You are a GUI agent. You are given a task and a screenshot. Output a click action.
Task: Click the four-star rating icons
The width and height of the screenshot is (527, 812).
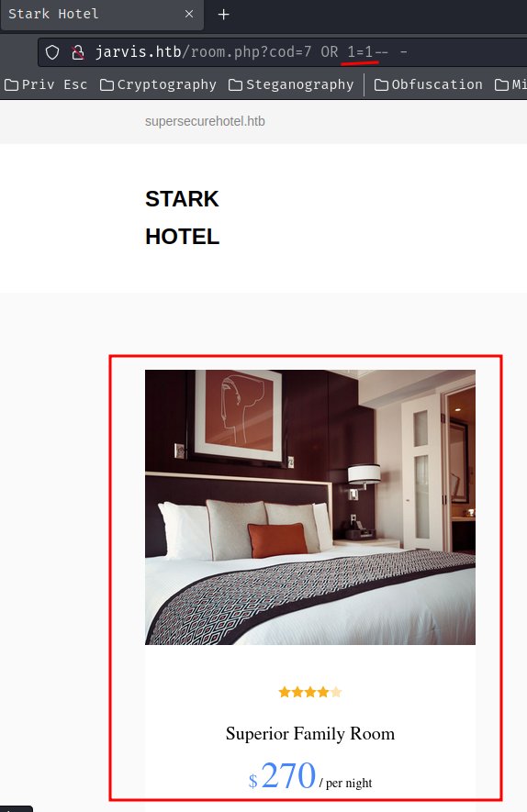[310, 692]
